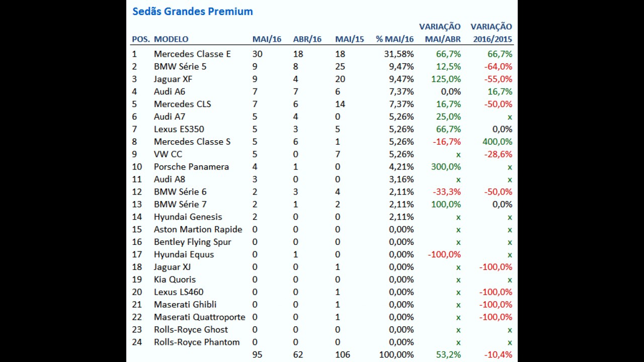Select the 'VW CC' model name

click(168, 154)
